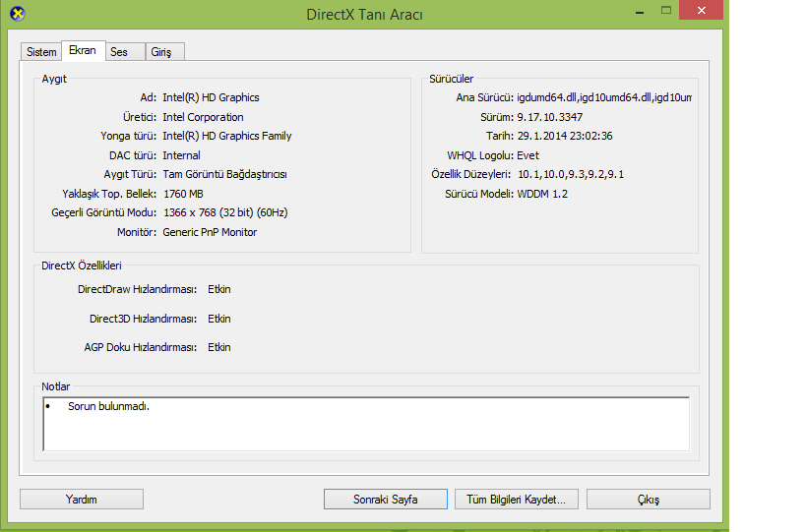Click the DAC type value Internal
Screen dimensions: 806x532
tap(181, 155)
